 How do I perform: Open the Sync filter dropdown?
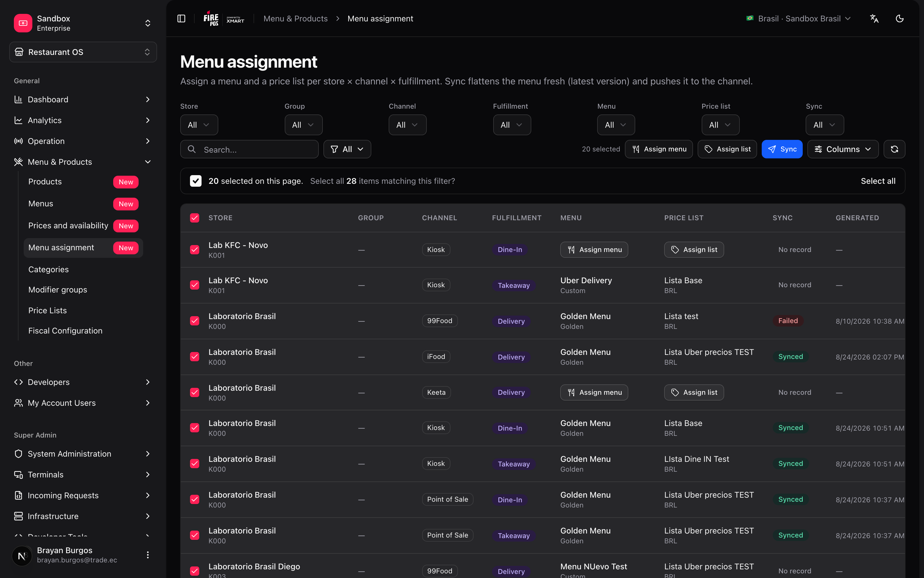825,125
